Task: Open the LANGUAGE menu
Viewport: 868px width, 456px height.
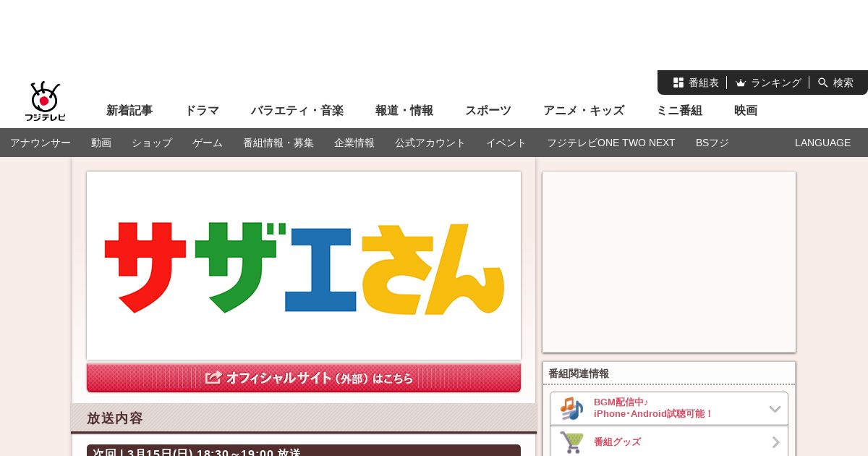Action: (x=822, y=143)
